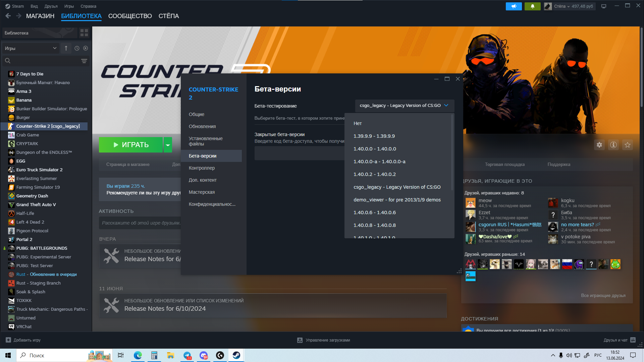Image resolution: width=644 pixels, height=362 pixels.
Task: Open game info icon
Action: tap(613, 145)
